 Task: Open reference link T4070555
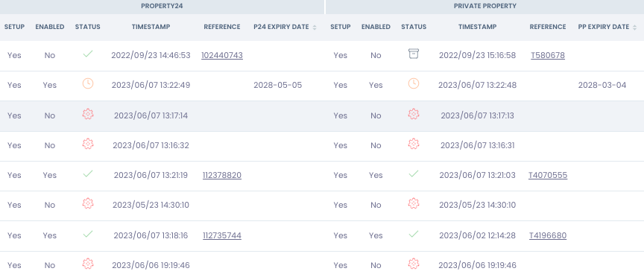tap(548, 175)
